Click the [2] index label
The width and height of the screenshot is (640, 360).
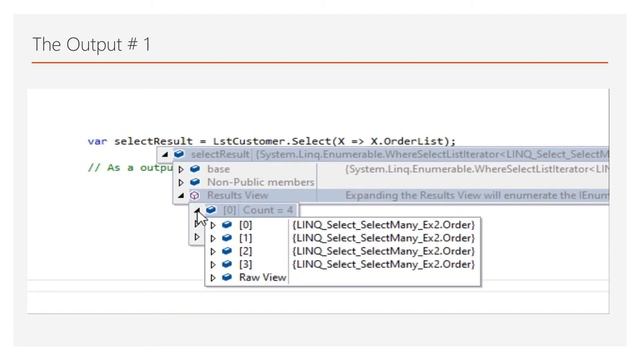245,251
